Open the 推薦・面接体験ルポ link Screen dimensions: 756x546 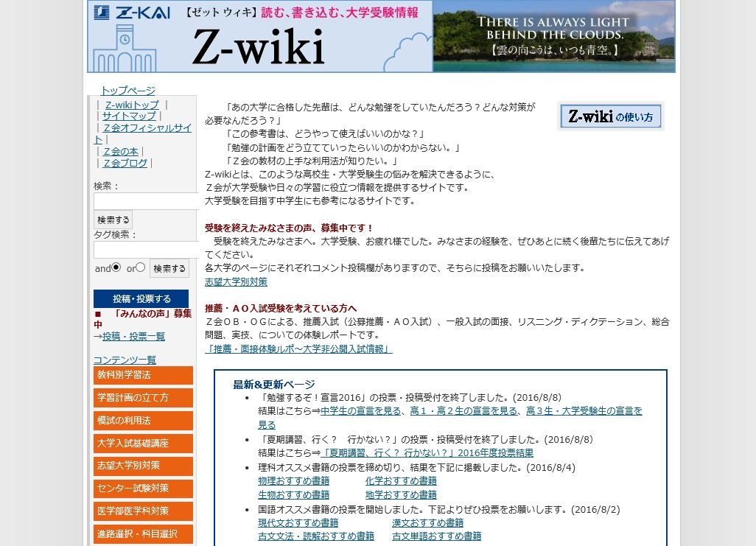pos(298,349)
